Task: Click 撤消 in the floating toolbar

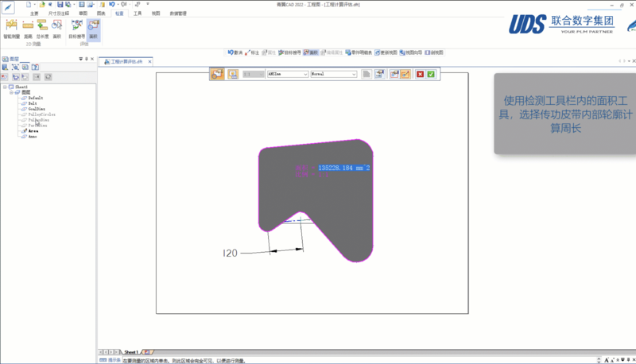Action: (235, 52)
